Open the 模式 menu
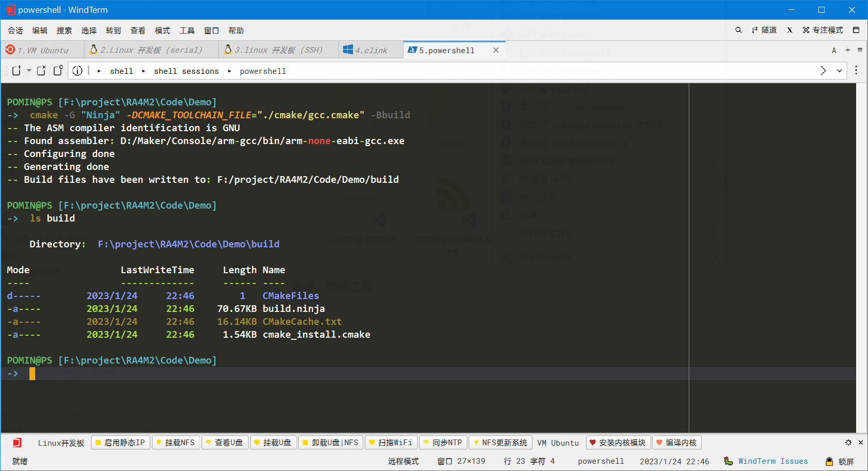 tap(163, 30)
